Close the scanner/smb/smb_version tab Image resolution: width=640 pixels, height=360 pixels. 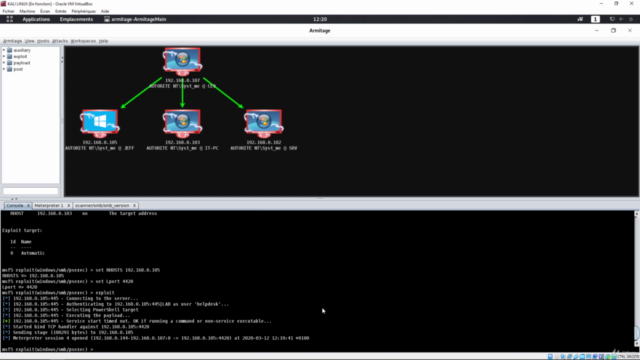click(134, 206)
